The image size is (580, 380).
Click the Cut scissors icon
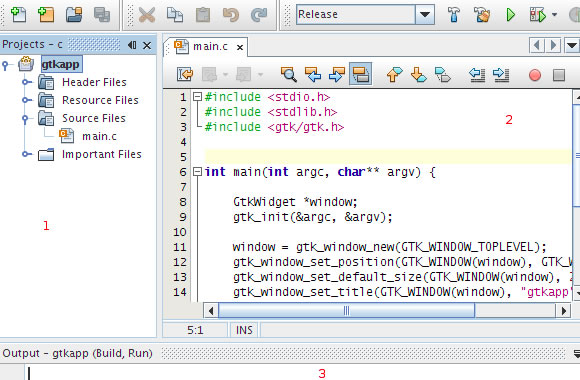pyautogui.click(x=147, y=15)
